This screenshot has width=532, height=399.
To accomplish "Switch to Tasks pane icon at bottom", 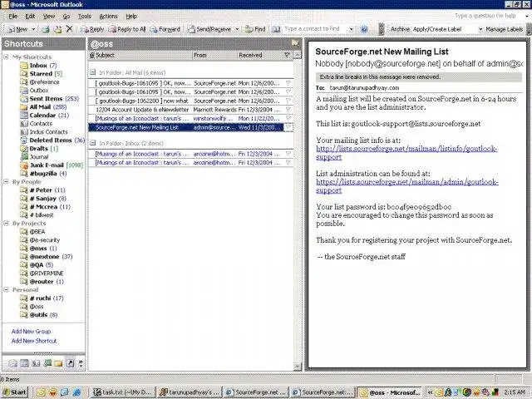I will [47, 363].
